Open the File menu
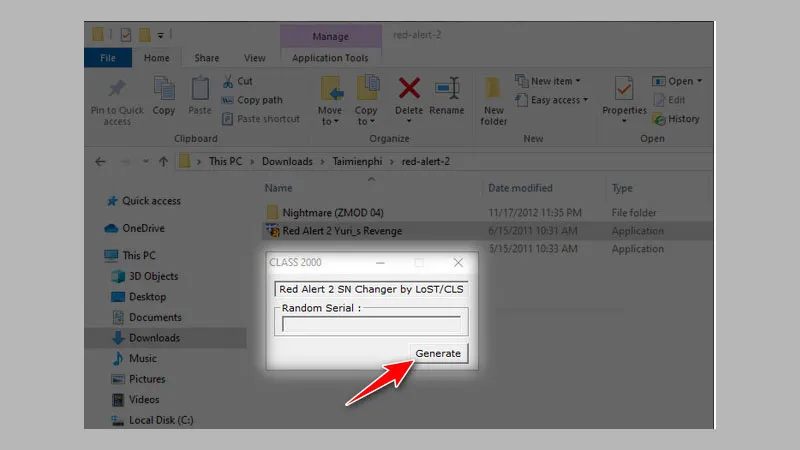 point(108,58)
